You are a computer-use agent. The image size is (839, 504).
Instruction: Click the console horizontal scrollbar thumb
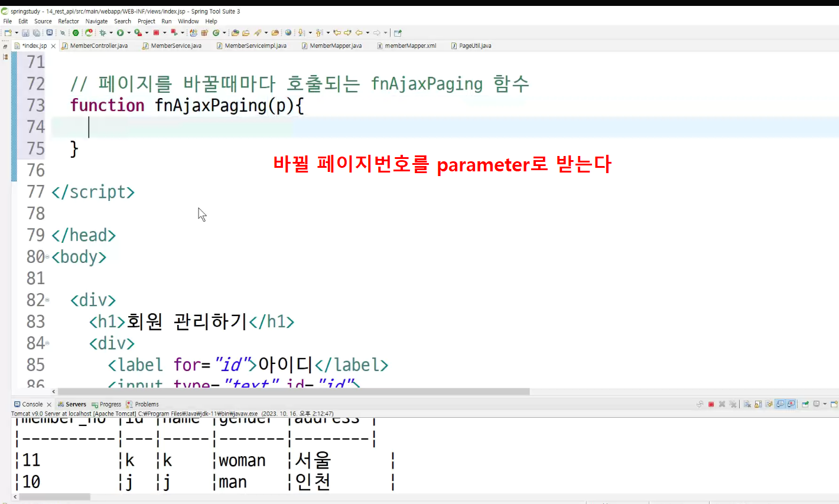[54, 497]
